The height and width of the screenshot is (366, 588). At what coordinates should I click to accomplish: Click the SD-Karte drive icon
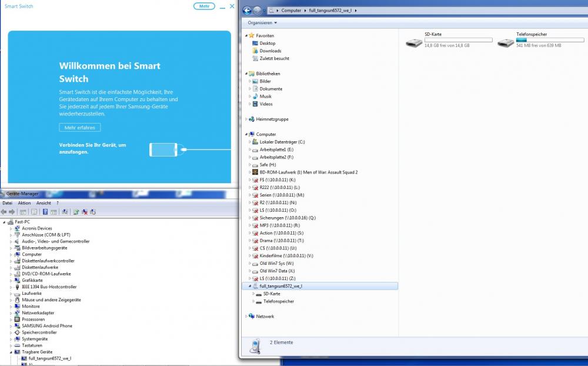click(414, 42)
